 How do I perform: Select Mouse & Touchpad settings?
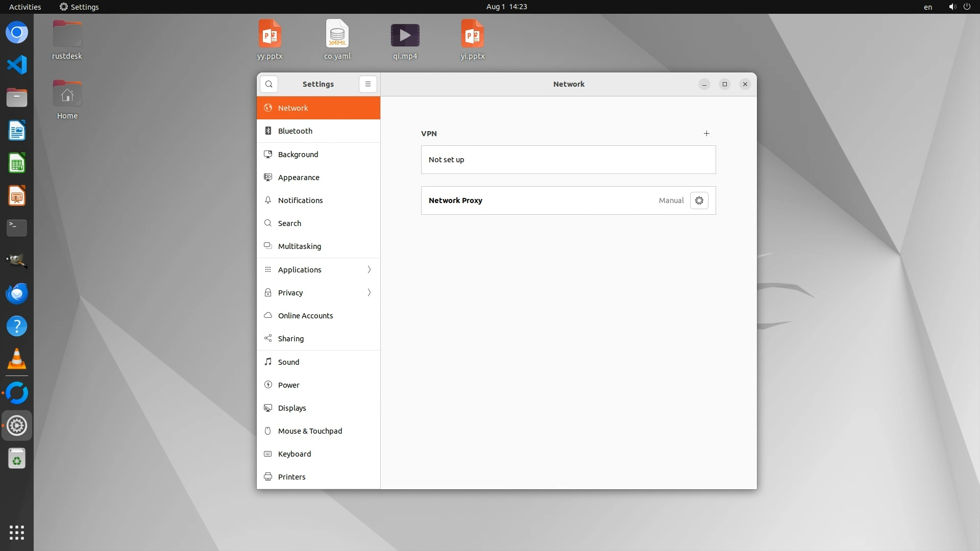(x=310, y=431)
